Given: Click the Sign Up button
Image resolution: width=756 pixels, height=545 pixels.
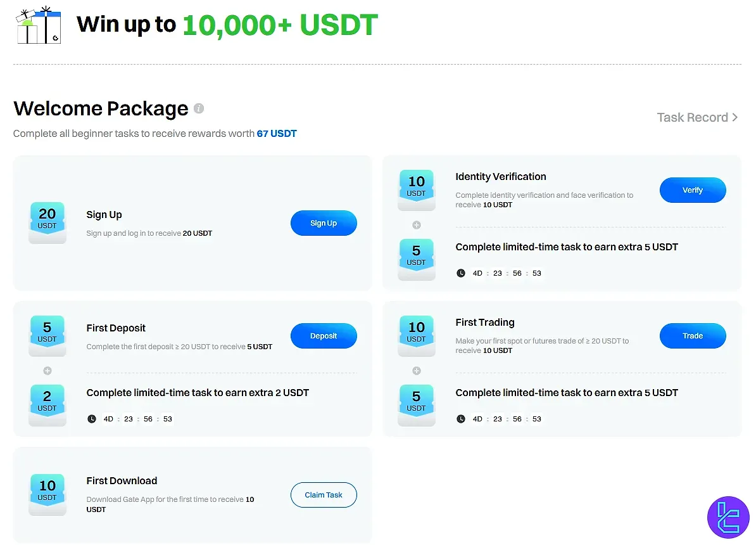Looking at the screenshot, I should 324,222.
